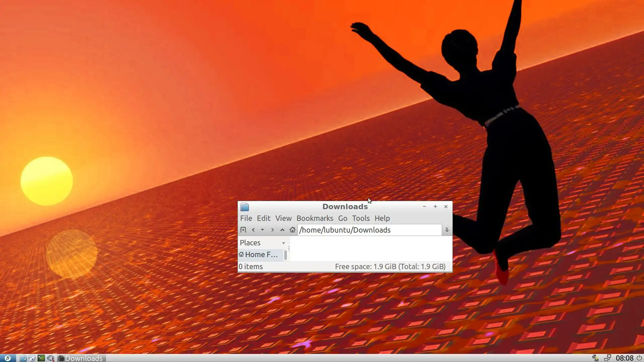644x362 pixels.
Task: Go forward to the next folder
Action: click(x=272, y=230)
